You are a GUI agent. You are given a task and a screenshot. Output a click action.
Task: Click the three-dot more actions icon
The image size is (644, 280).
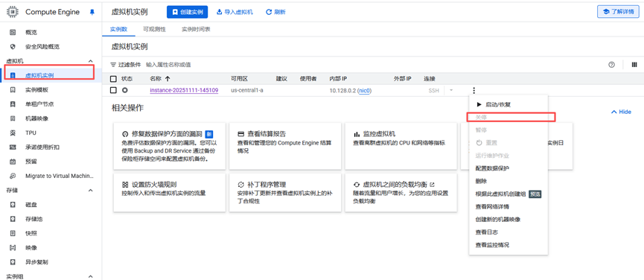474,90
